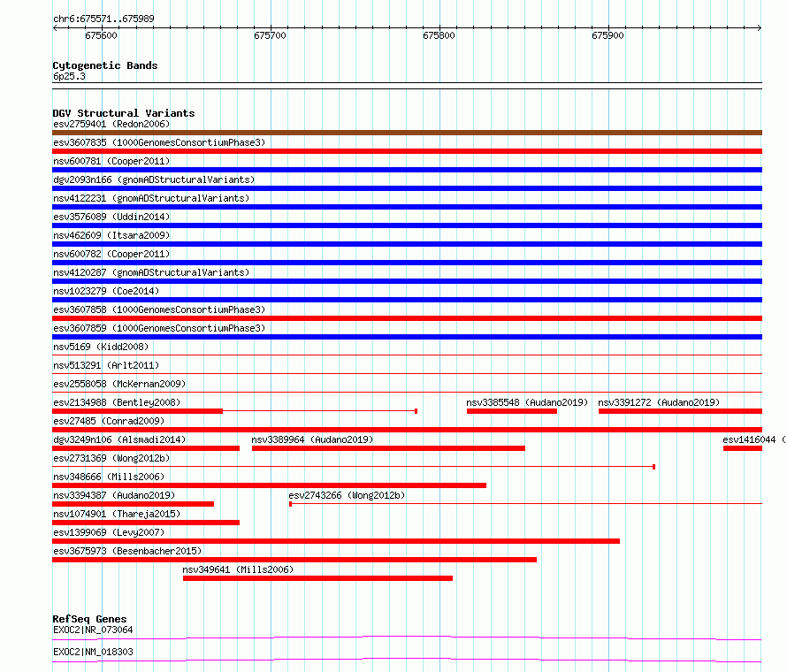Open nsv3385548 (Audano2019) variant label
The width and height of the screenshot is (787, 672).
coord(527,402)
